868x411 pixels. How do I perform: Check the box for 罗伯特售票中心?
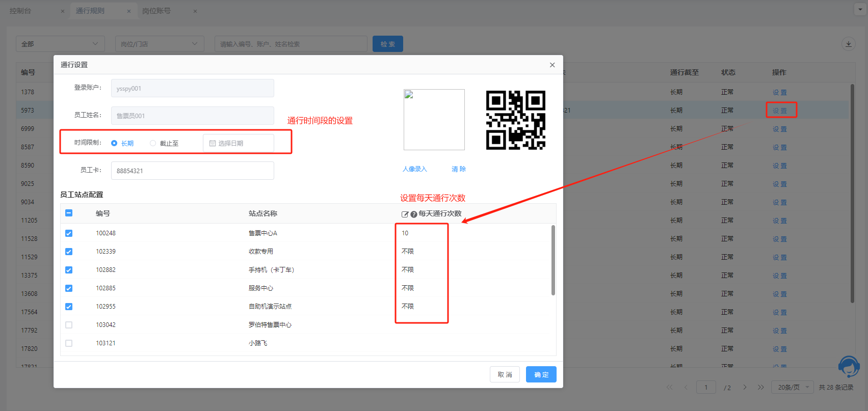coord(69,325)
